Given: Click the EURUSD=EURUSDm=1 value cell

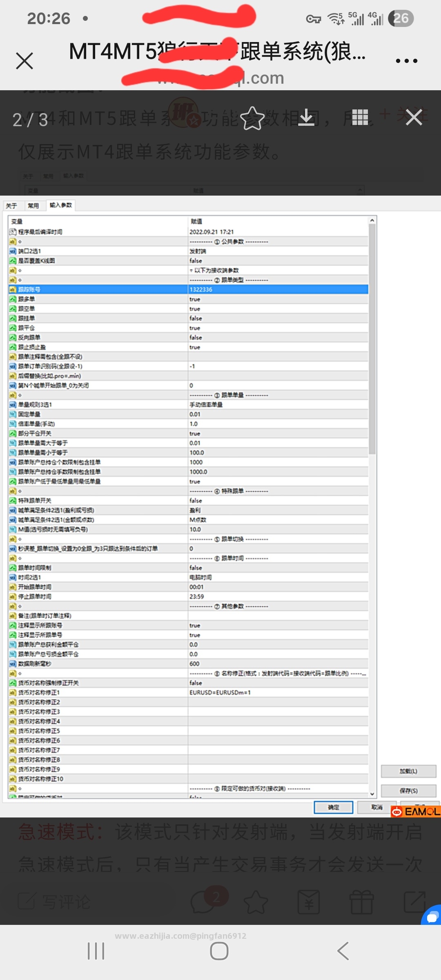Looking at the screenshot, I should pos(278,693).
